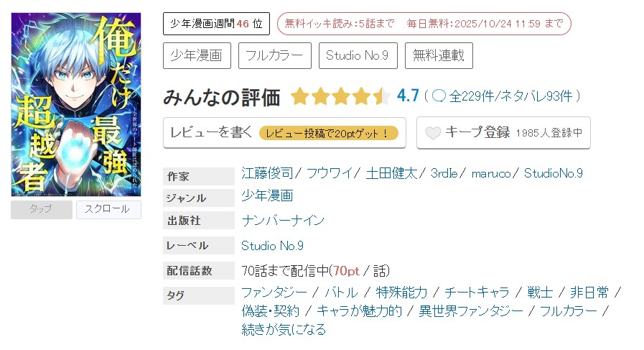Select the 無料連載 tag button
The height and width of the screenshot is (350, 644).
point(438,56)
